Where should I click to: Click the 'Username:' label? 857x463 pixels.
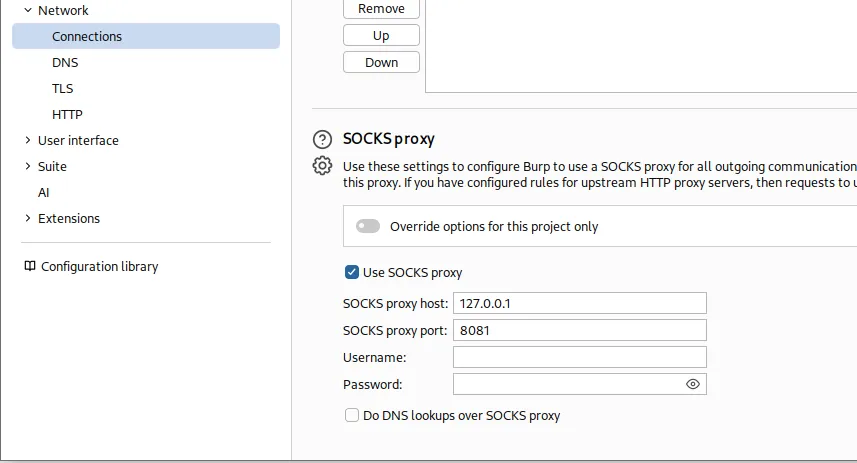click(x=374, y=357)
